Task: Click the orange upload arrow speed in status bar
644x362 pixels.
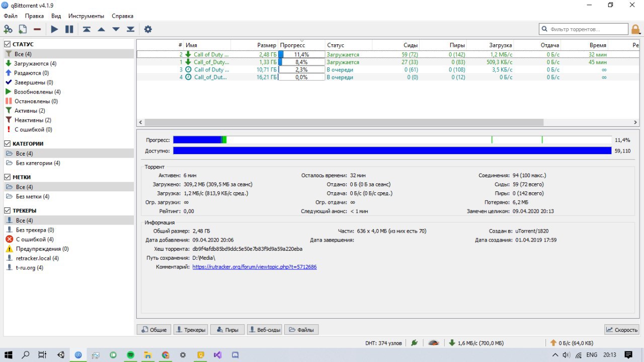Action: [573, 343]
